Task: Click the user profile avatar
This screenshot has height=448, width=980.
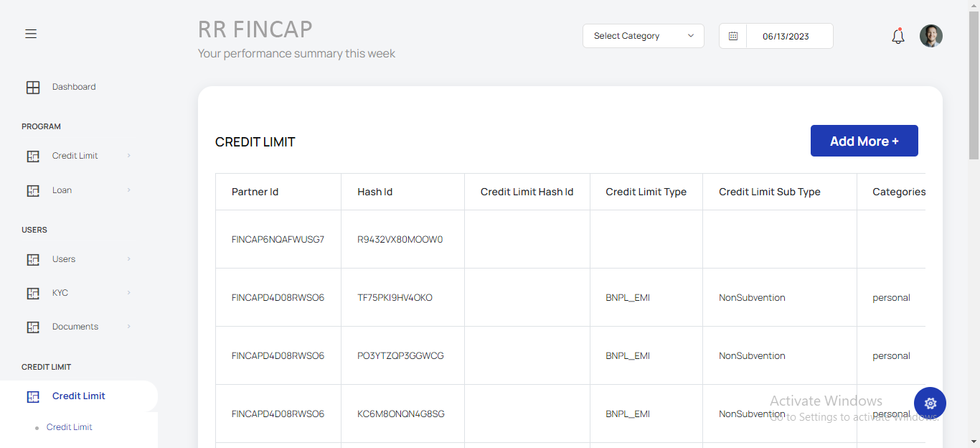Action: (930, 36)
